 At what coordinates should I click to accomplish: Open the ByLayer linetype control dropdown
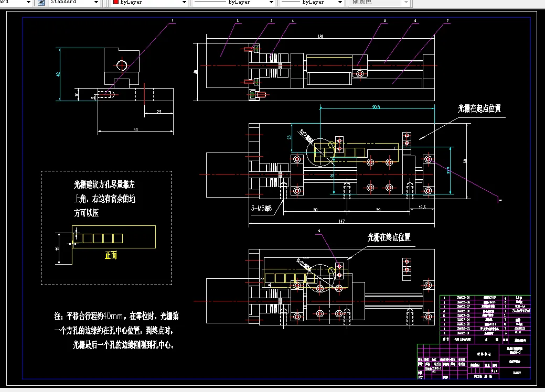[x=272, y=3]
